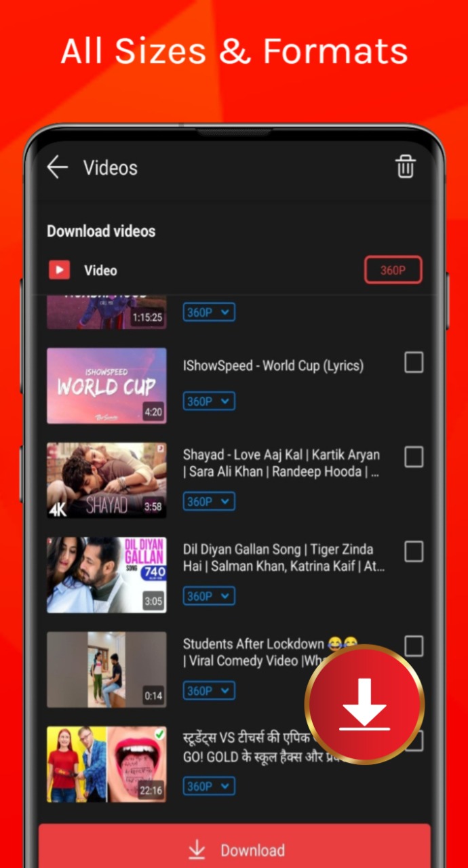Image resolution: width=468 pixels, height=868 pixels.
Task: Tick the Students After Lockdown checkbox
Action: (x=414, y=646)
